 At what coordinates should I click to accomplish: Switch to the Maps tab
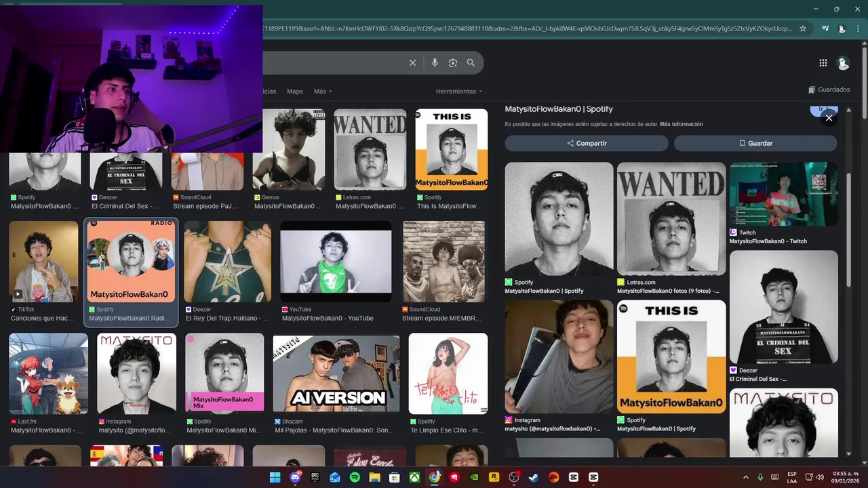pyautogui.click(x=295, y=91)
